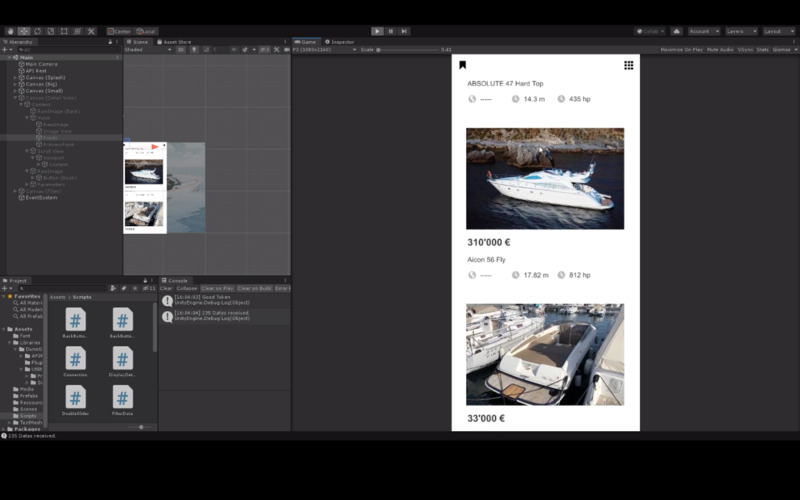This screenshot has height=500, width=800.
Task: Collapse Canvas (Detail View) in Hierarchy
Action: click(x=15, y=97)
